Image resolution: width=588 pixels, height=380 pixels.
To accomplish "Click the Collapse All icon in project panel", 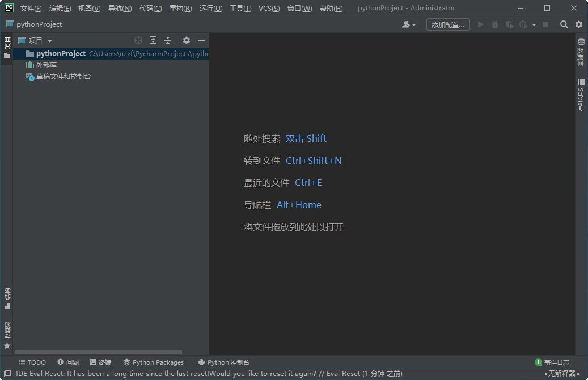I will [x=168, y=40].
